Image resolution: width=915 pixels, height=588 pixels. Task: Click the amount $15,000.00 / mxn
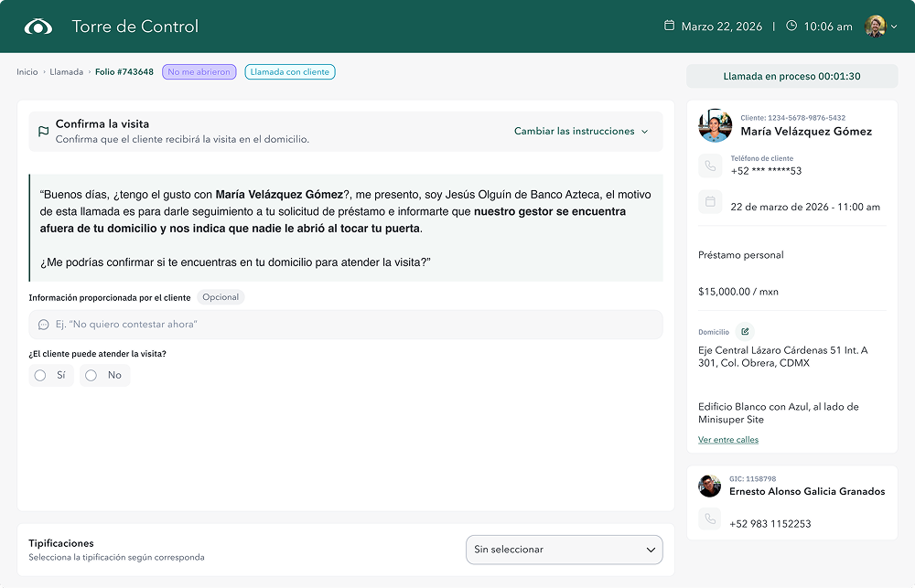click(738, 292)
